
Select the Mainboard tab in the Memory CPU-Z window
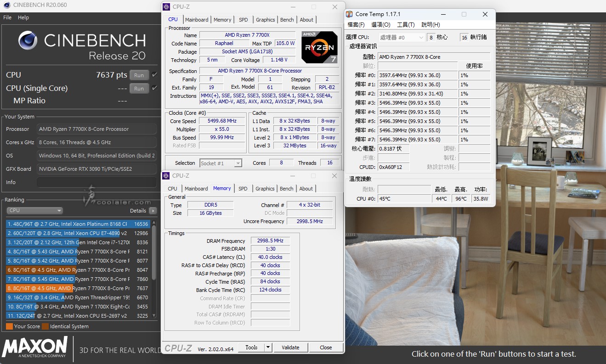coord(196,189)
